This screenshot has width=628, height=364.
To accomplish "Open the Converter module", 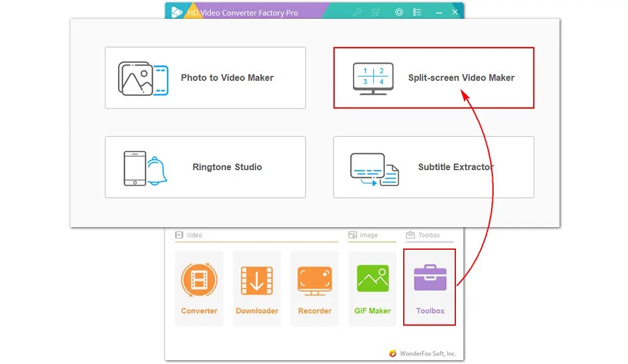I will [199, 288].
